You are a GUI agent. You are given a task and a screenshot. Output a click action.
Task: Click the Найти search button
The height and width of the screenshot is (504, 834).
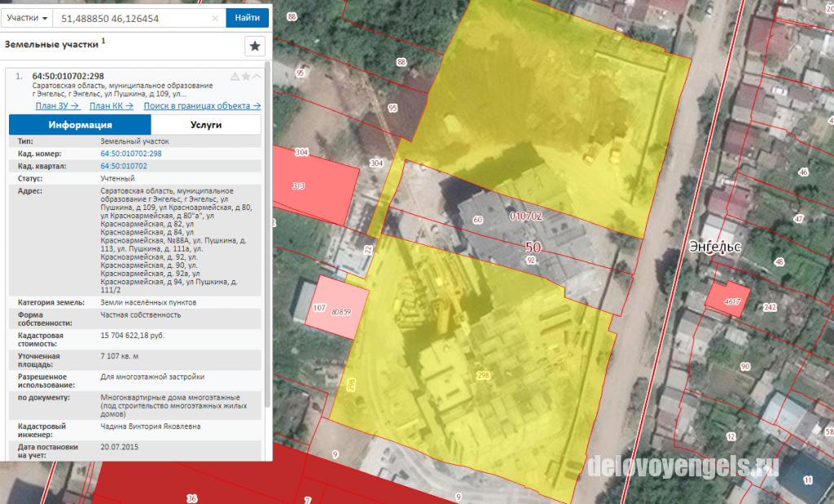[x=248, y=18]
